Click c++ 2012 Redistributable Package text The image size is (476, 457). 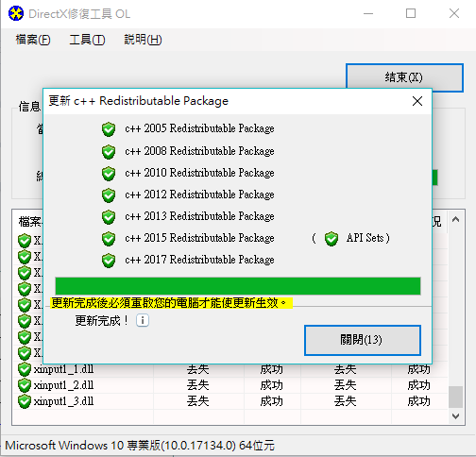click(199, 195)
